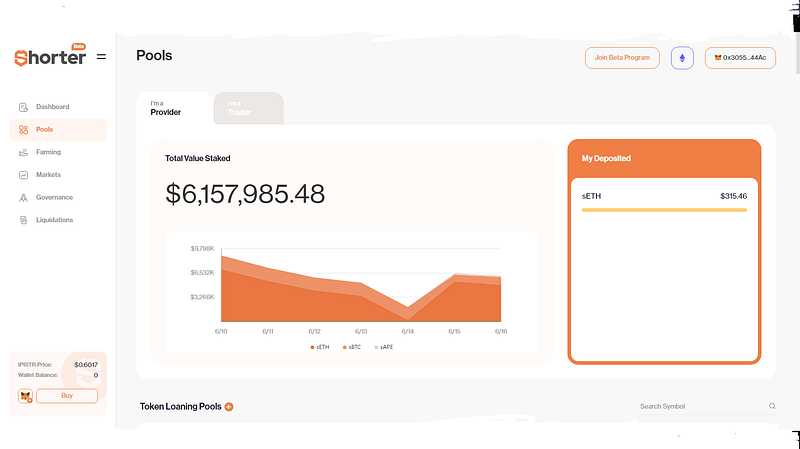Click the sETH yellow progress bar

pos(664,210)
